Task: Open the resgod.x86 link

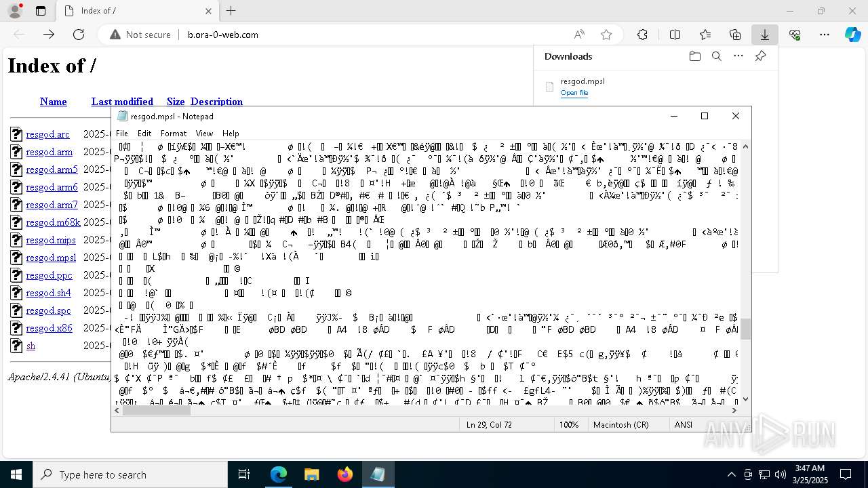Action: (x=49, y=328)
